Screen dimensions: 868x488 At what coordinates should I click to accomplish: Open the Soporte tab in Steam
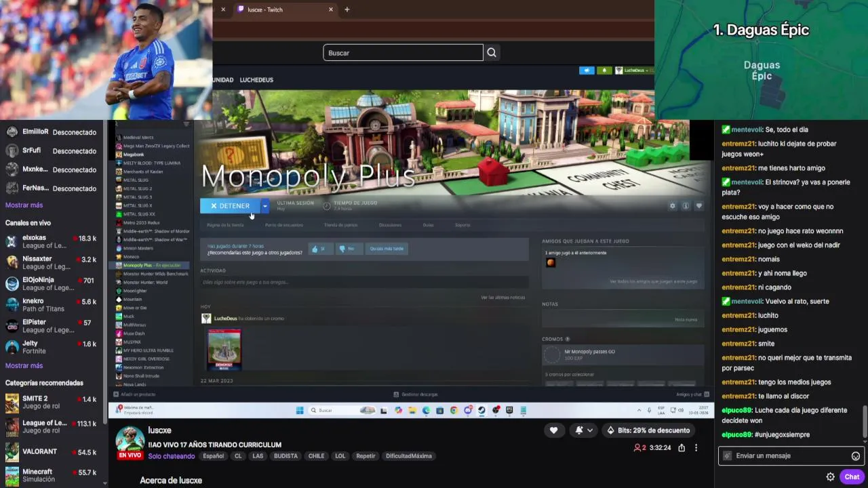point(462,225)
